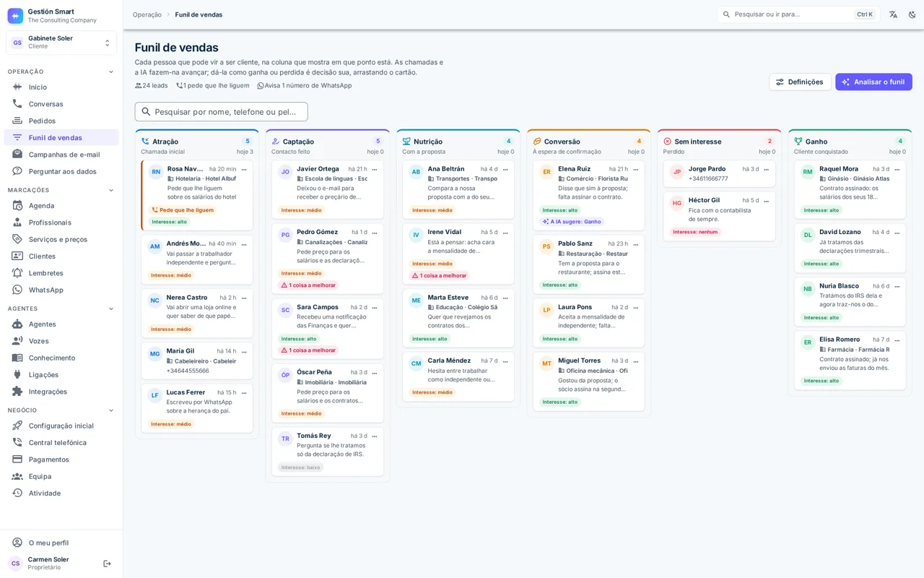924x578 pixels.
Task: Open more options for Javier Ortega card
Action: tap(375, 169)
